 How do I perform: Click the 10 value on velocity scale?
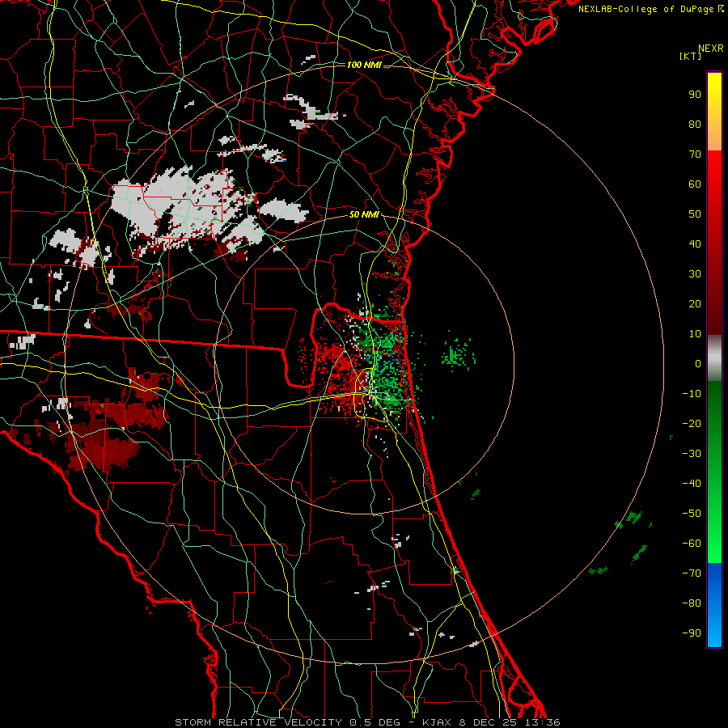coord(695,334)
